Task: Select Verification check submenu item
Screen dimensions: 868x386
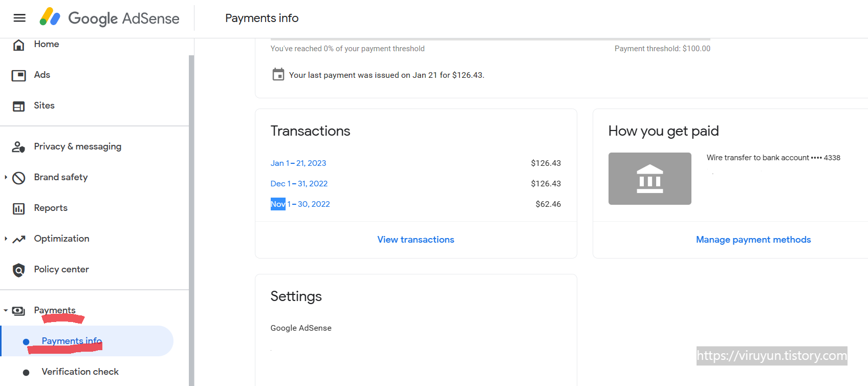Action: pyautogui.click(x=80, y=372)
